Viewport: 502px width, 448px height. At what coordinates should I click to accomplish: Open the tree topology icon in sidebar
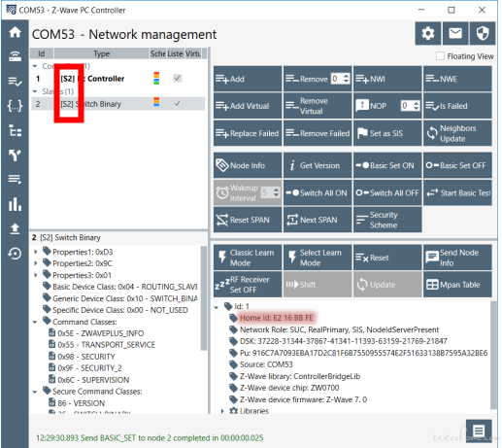click(x=15, y=130)
